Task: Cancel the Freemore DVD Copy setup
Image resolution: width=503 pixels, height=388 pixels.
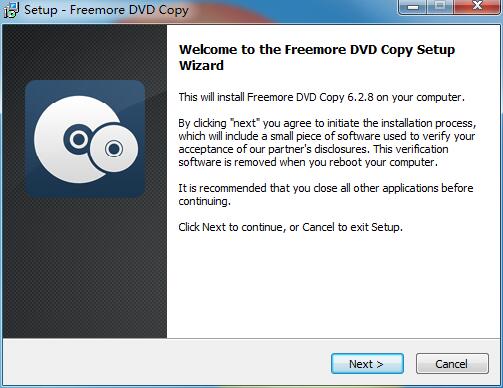Action: [452, 364]
